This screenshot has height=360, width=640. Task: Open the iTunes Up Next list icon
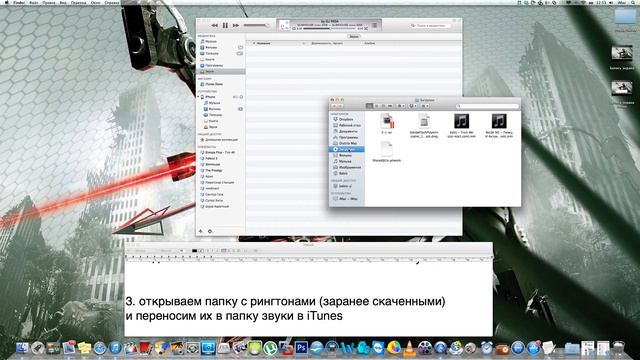click(x=374, y=25)
